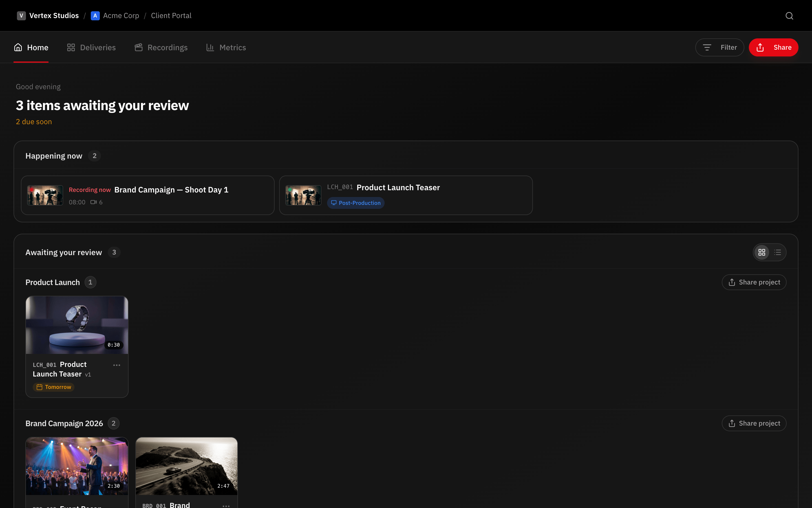812x508 pixels.
Task: Open more options for Product Launch Teaser card
Action: pos(117,365)
